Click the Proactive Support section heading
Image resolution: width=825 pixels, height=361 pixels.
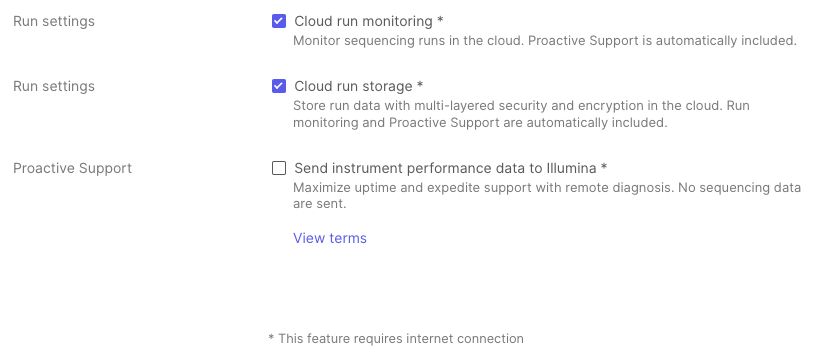(73, 168)
